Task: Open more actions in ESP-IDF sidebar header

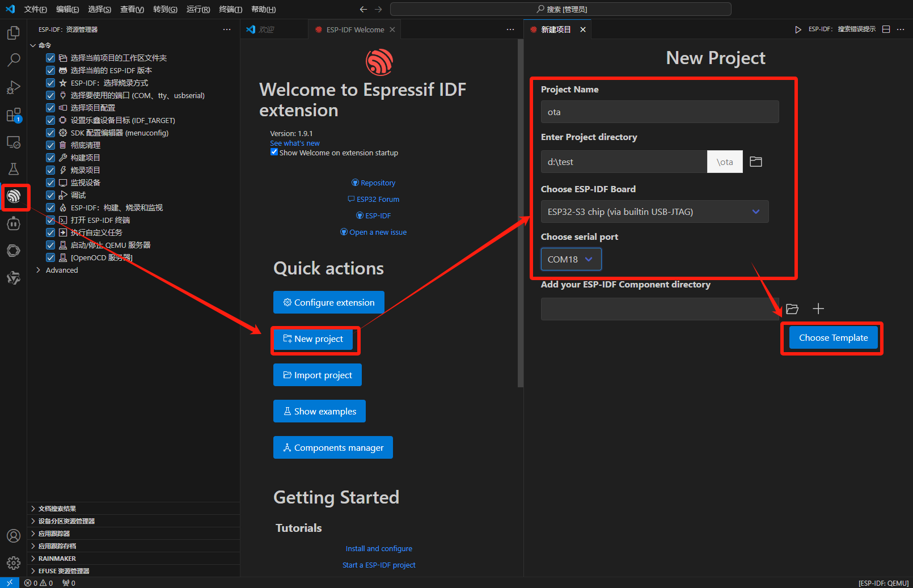Action: (x=227, y=29)
